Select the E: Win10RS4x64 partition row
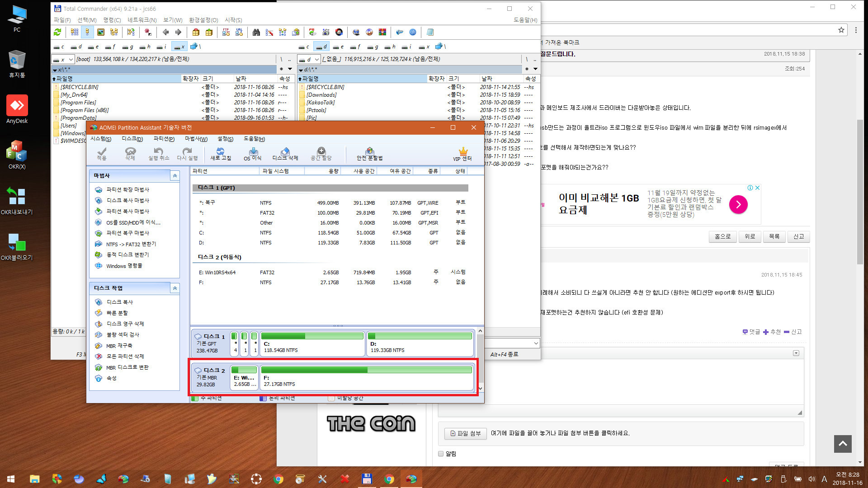This screenshot has height=488, width=868. pyautogui.click(x=332, y=272)
